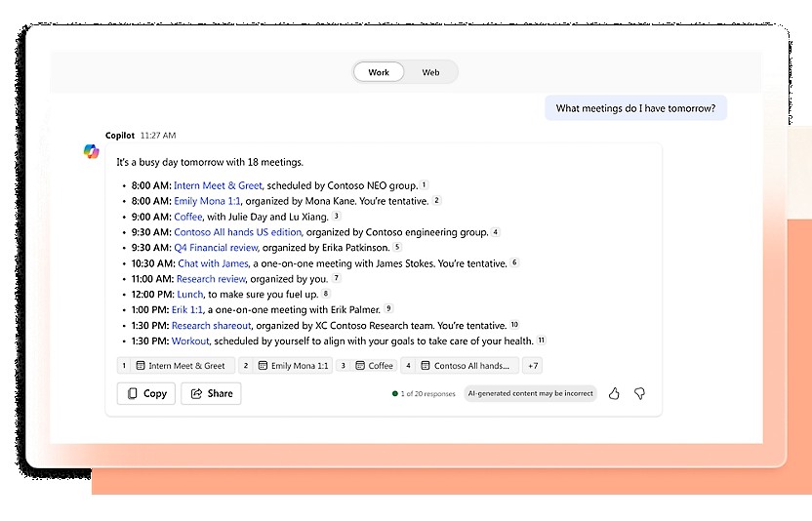The width and height of the screenshot is (812, 521).
Task: Click the 11:27 AM timestamp
Action: [158, 136]
